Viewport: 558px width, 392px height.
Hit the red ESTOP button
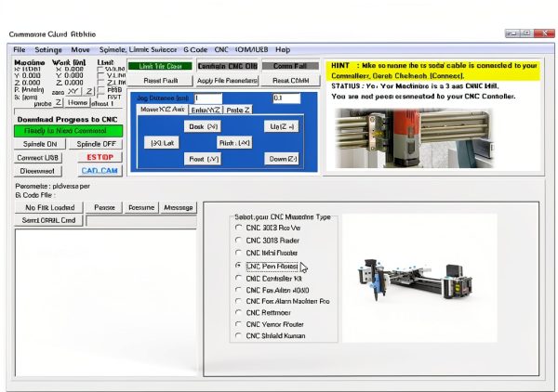pos(100,157)
